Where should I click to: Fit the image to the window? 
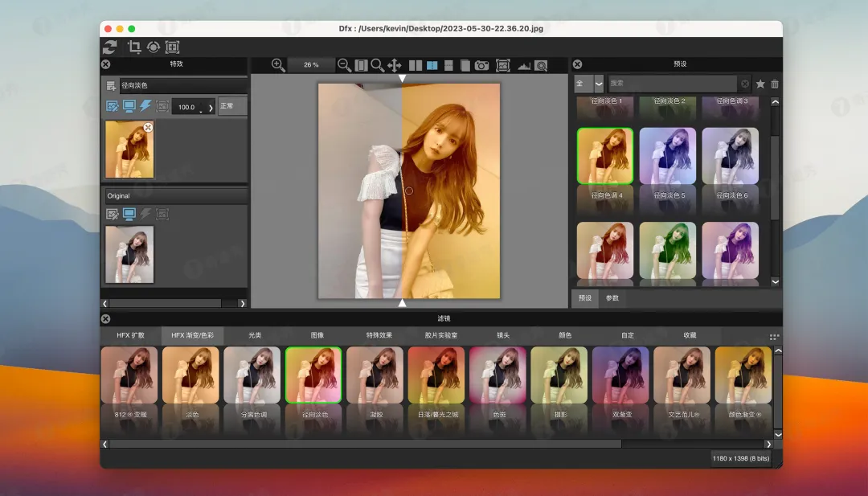point(361,65)
